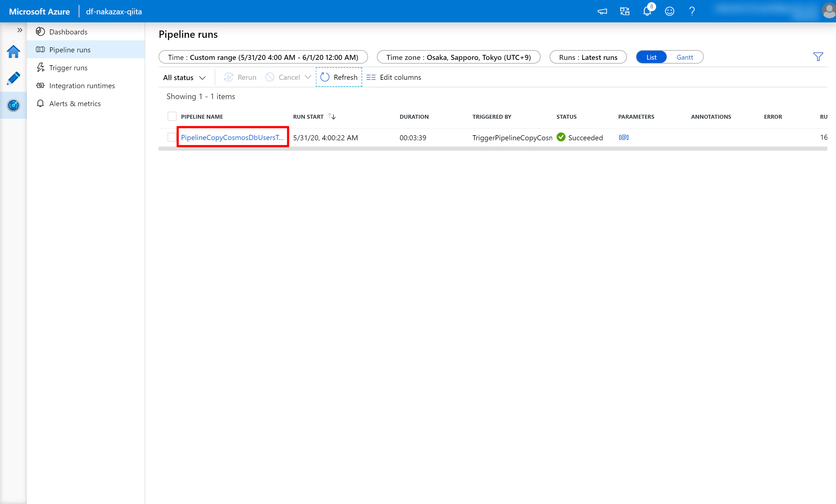836x504 pixels.
Task: Click the Dashboards icon in sidebar
Action: (40, 32)
